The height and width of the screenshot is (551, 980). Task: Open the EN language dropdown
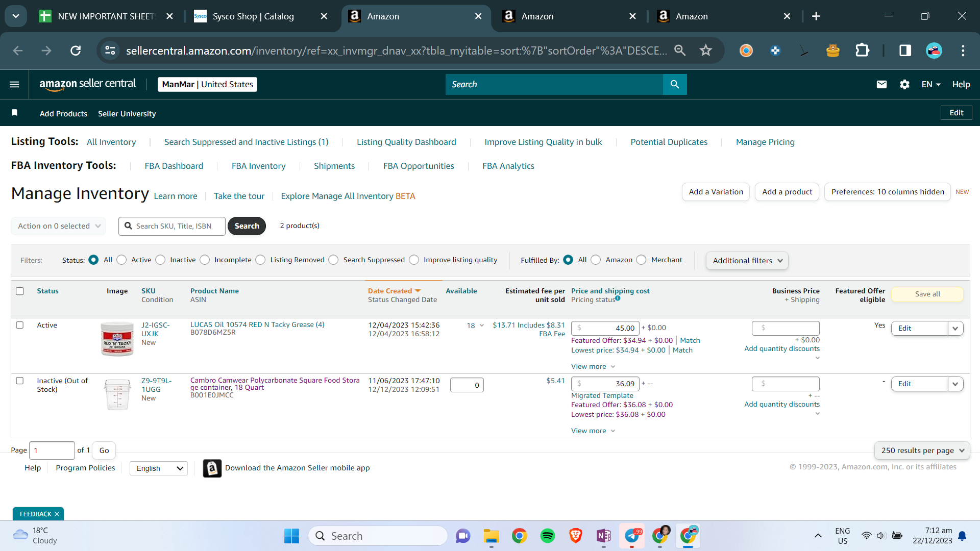click(931, 84)
